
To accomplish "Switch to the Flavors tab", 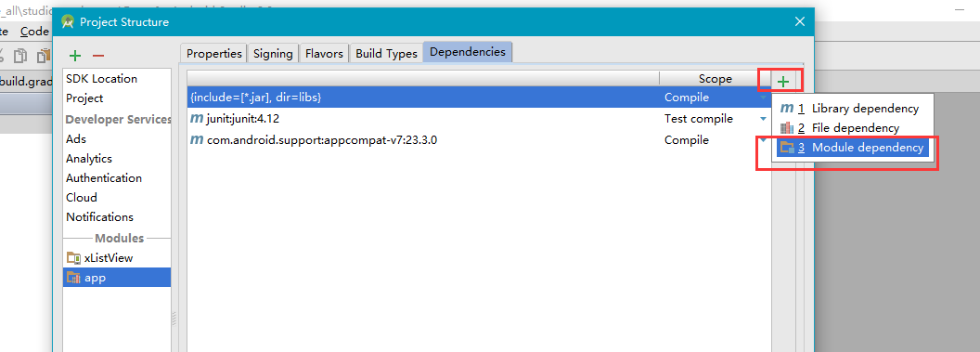I will pyautogui.click(x=324, y=53).
